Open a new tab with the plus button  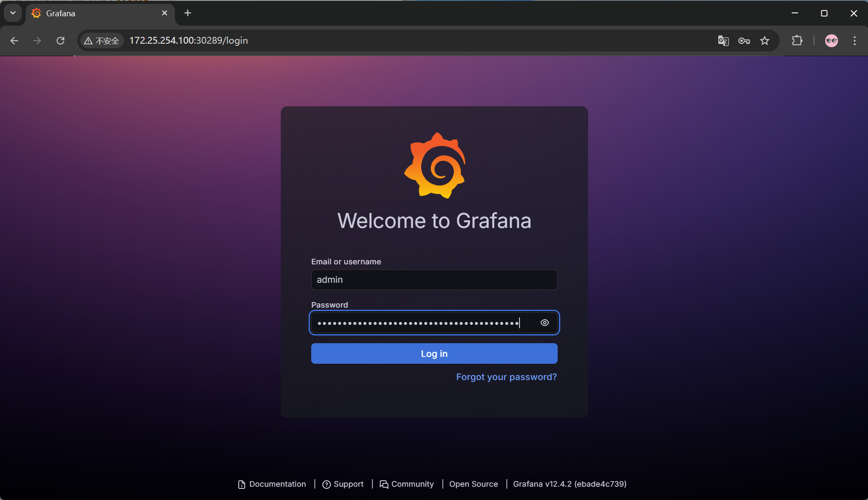point(187,13)
